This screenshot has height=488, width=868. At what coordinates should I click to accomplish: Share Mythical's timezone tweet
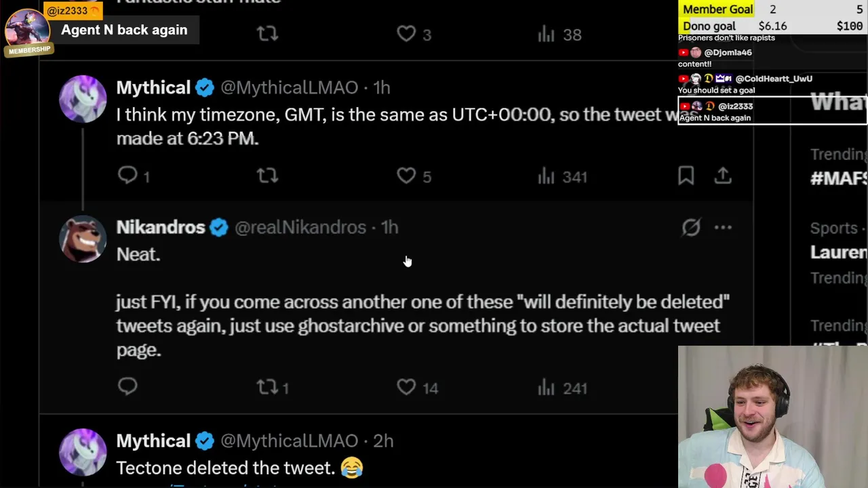pyautogui.click(x=723, y=176)
